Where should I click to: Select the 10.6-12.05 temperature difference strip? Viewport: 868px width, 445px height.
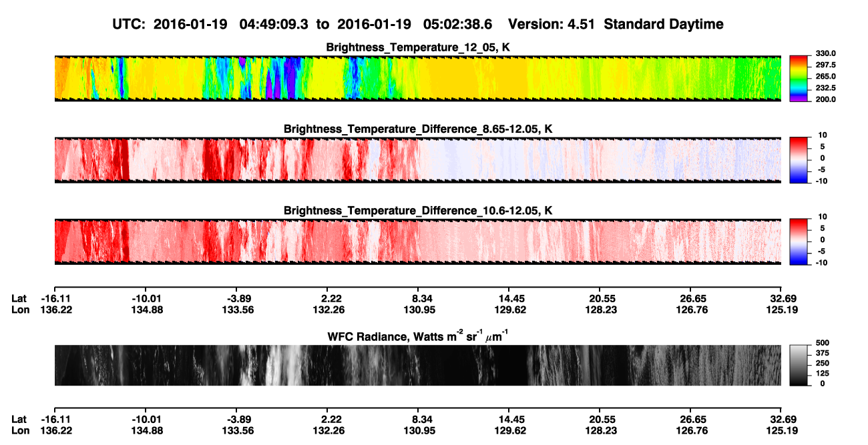(417, 242)
